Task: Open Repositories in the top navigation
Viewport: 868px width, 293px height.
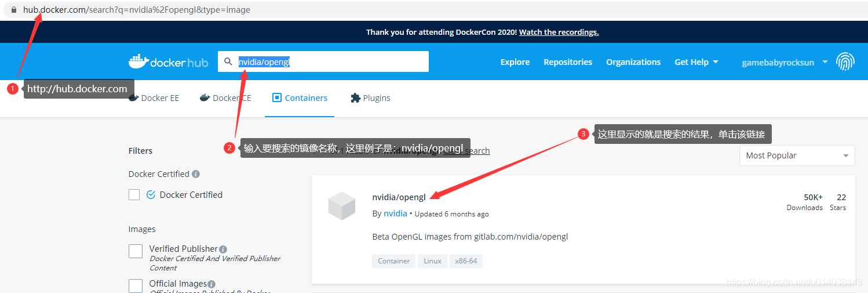Action: tap(568, 62)
